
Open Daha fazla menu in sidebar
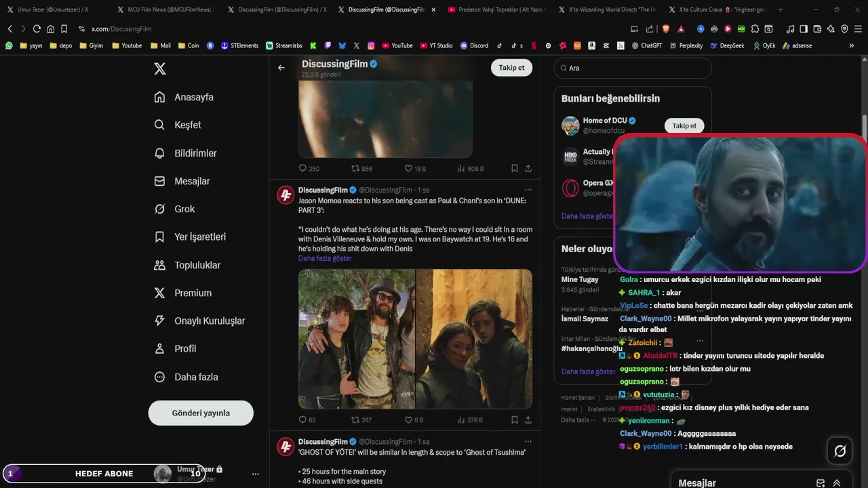click(x=186, y=377)
